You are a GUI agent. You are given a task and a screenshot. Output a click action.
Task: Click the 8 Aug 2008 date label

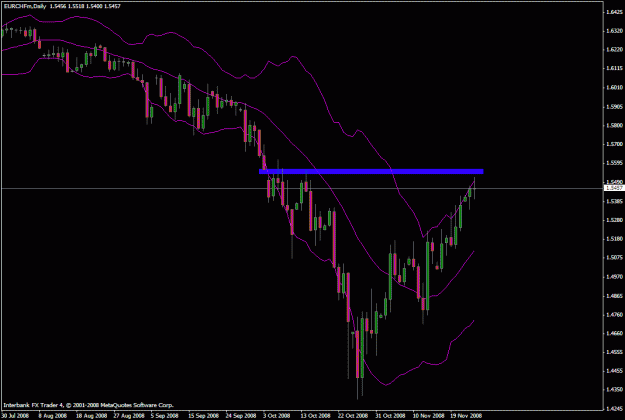[x=53, y=416]
